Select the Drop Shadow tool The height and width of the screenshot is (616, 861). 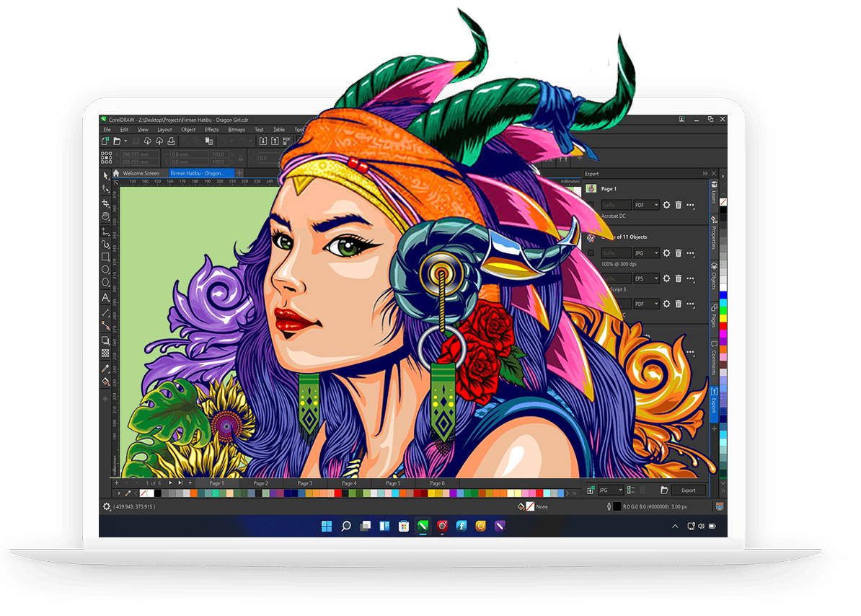click(105, 340)
